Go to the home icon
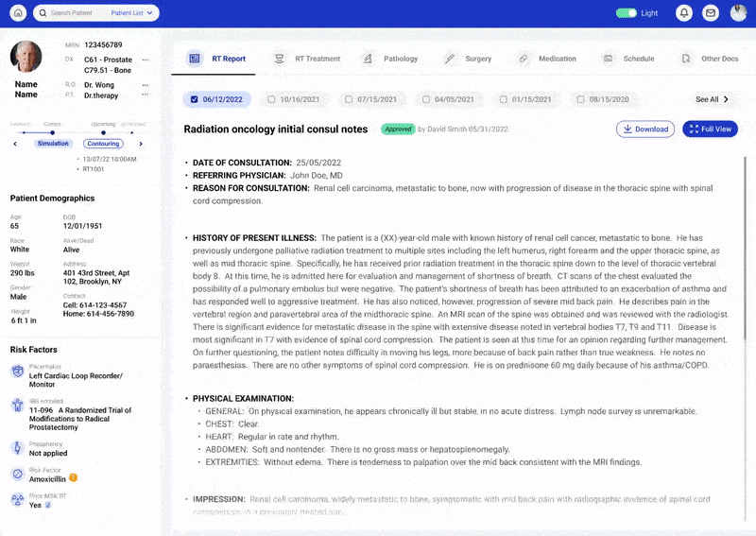 [x=18, y=13]
